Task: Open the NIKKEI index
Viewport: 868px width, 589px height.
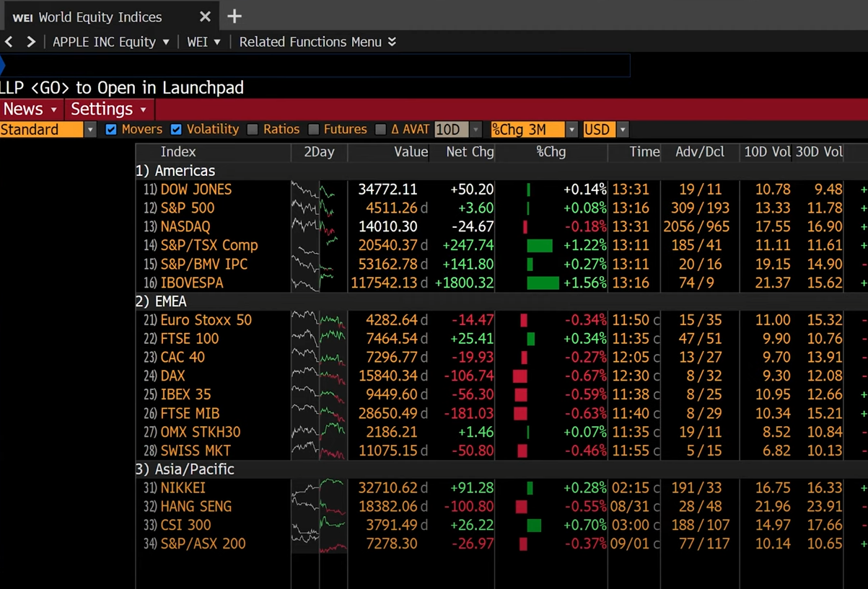Action: coord(183,488)
